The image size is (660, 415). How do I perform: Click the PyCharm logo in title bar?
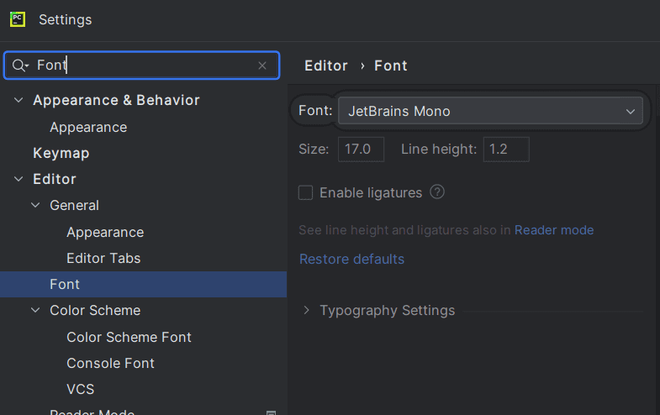coord(17,19)
